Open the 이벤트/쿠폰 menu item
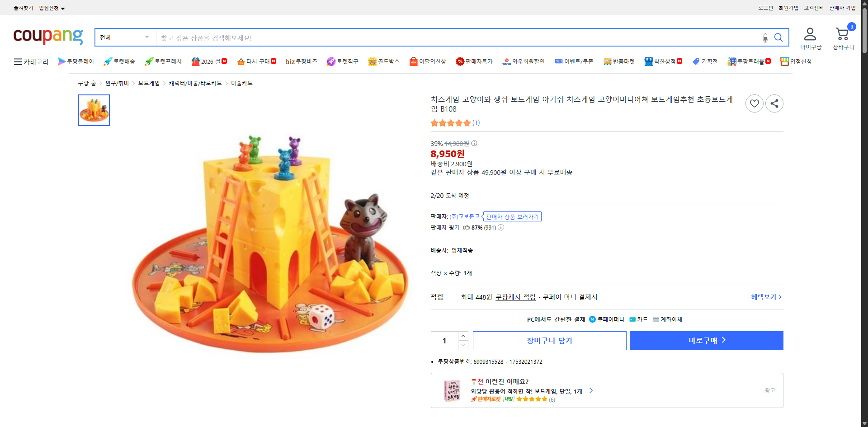 click(x=574, y=61)
